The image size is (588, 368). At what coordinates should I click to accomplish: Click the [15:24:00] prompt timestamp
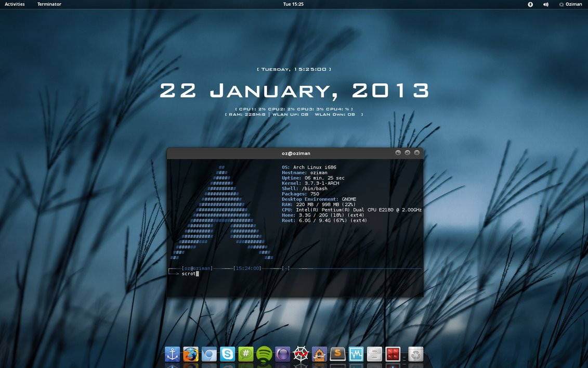tap(247, 269)
